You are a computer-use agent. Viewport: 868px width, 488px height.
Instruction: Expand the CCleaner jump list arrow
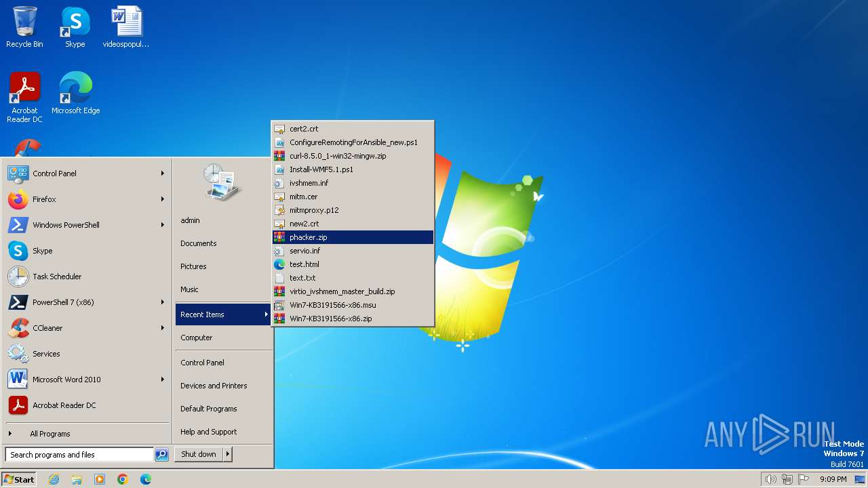[x=163, y=328]
